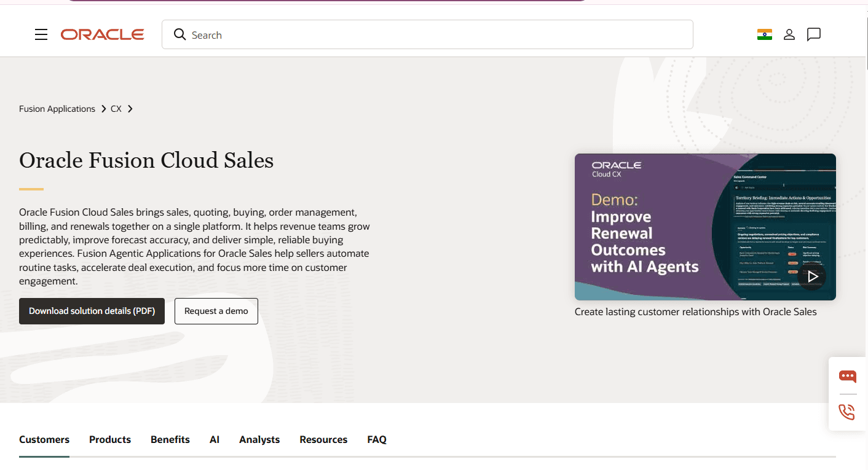Click Request a demo button
This screenshot has height=470, width=868.
tap(216, 311)
